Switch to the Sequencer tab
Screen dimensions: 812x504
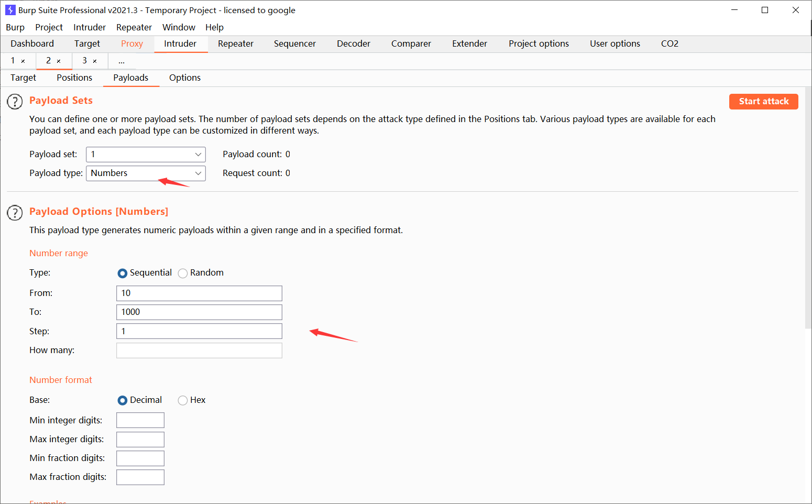coord(295,43)
